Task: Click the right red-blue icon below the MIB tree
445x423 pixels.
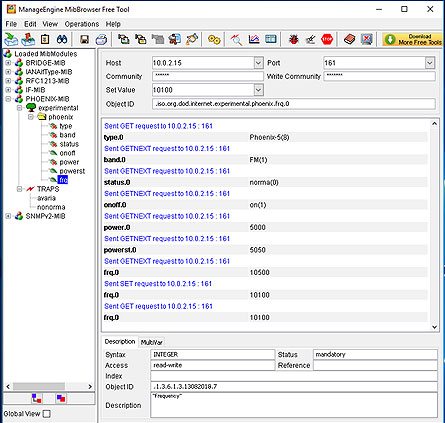Action: [x=61, y=398]
